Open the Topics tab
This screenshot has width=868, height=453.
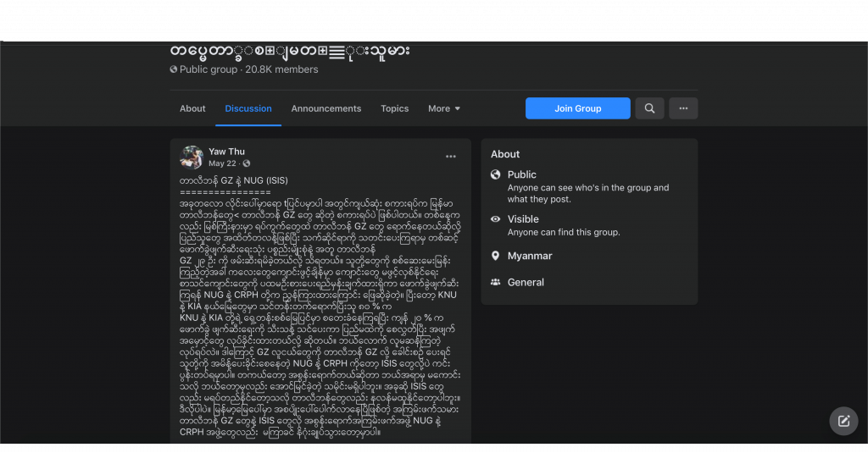(395, 108)
